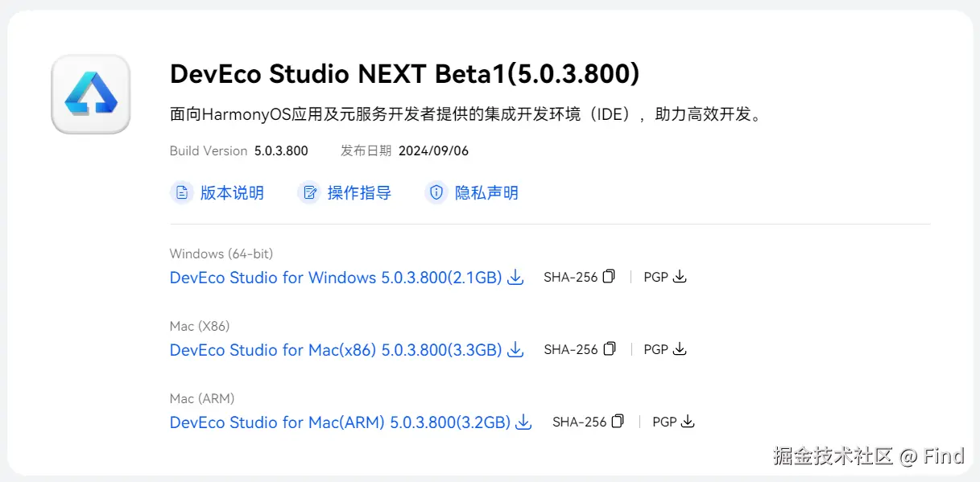980x482 pixels.
Task: Open the 隐私声明 privacy statement link
Action: point(486,193)
